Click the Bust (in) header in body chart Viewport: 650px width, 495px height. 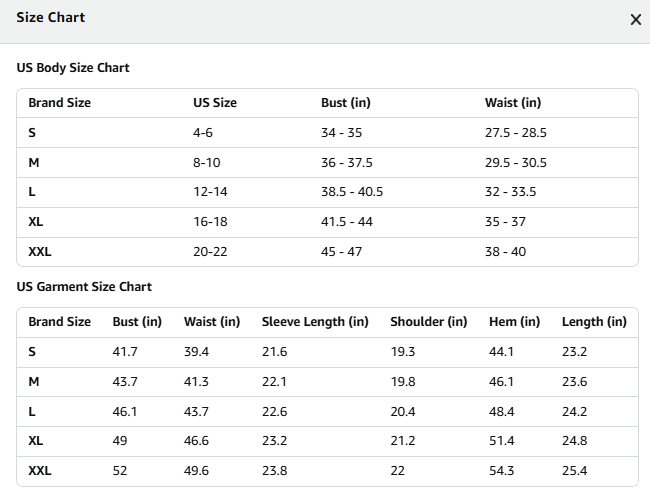(x=346, y=102)
